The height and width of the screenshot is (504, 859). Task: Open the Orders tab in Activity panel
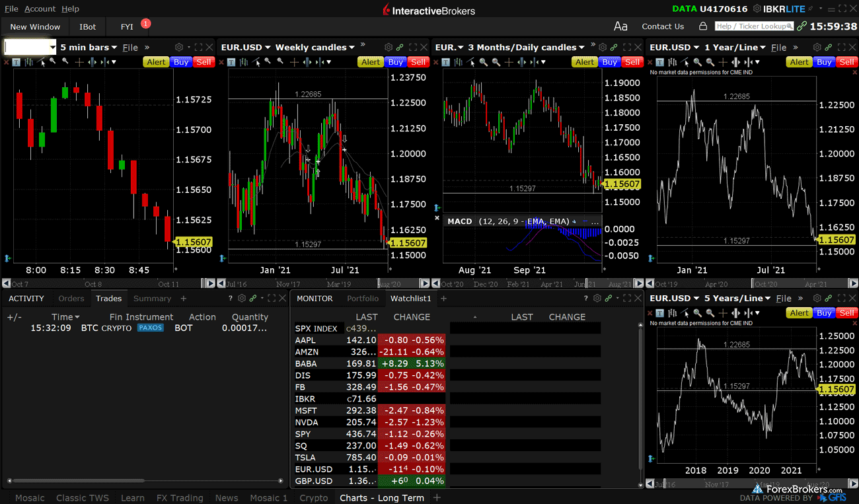coord(71,299)
